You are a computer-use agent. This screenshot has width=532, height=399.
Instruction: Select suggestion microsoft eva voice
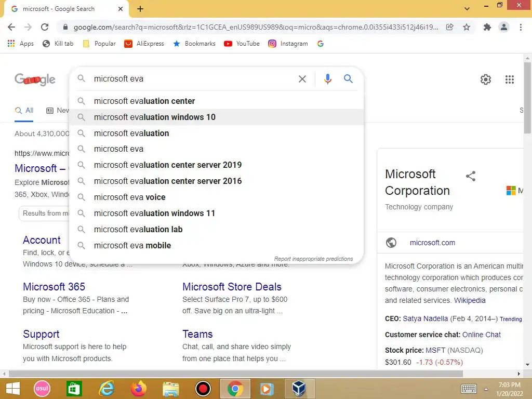coord(217,197)
